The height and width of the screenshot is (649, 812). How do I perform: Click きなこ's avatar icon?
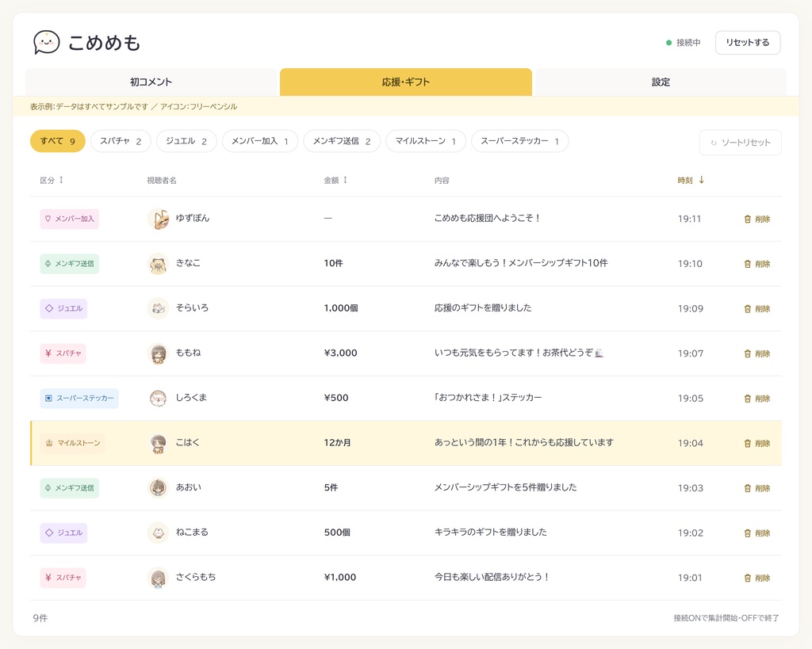click(x=159, y=264)
